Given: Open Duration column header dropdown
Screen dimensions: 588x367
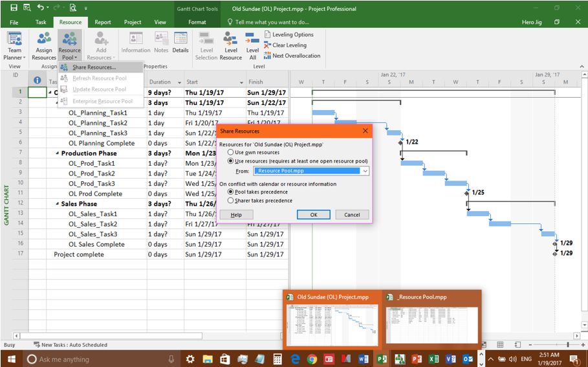Looking at the screenshot, I should pyautogui.click(x=180, y=82).
